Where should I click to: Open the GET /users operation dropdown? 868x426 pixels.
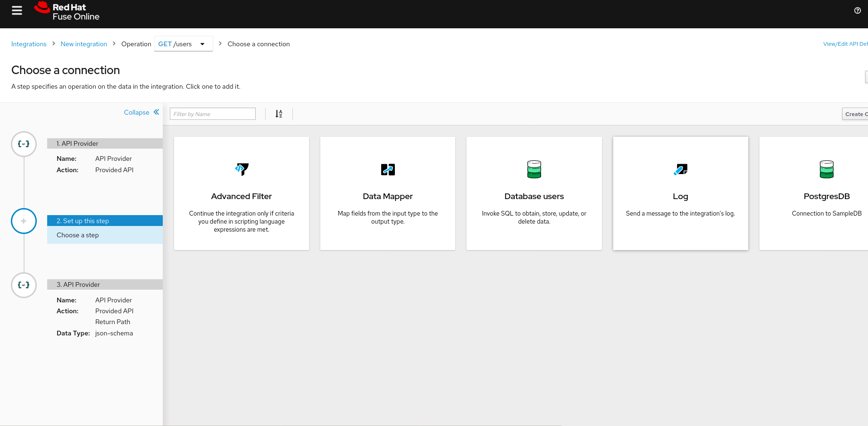pos(184,44)
